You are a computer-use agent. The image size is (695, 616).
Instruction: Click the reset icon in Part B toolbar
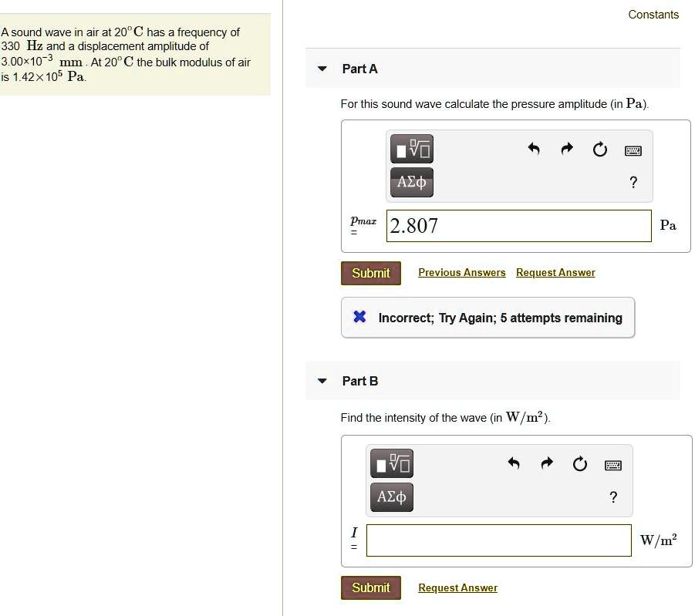(x=579, y=464)
